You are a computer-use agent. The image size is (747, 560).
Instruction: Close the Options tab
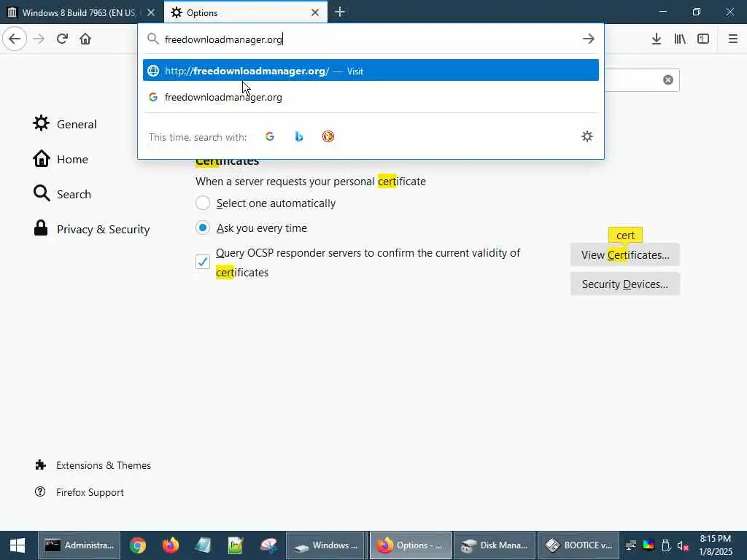pos(315,12)
